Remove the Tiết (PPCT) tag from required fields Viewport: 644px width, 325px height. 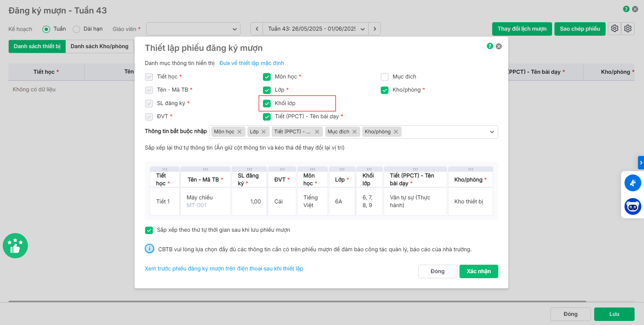[x=317, y=132]
